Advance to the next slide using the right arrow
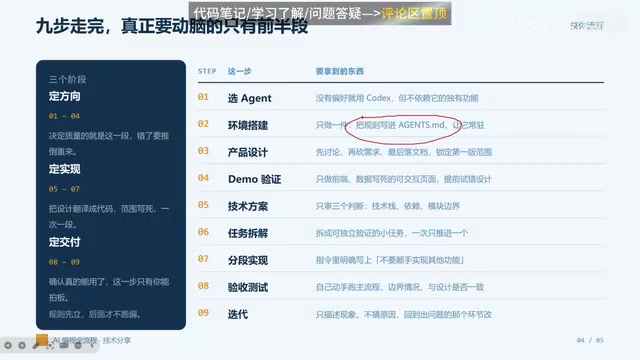The image size is (640, 360). [22, 345]
